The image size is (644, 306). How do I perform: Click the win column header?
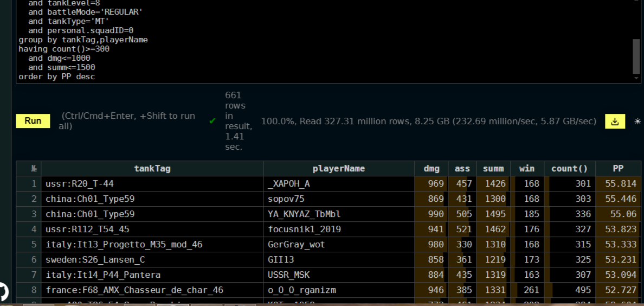click(x=527, y=169)
